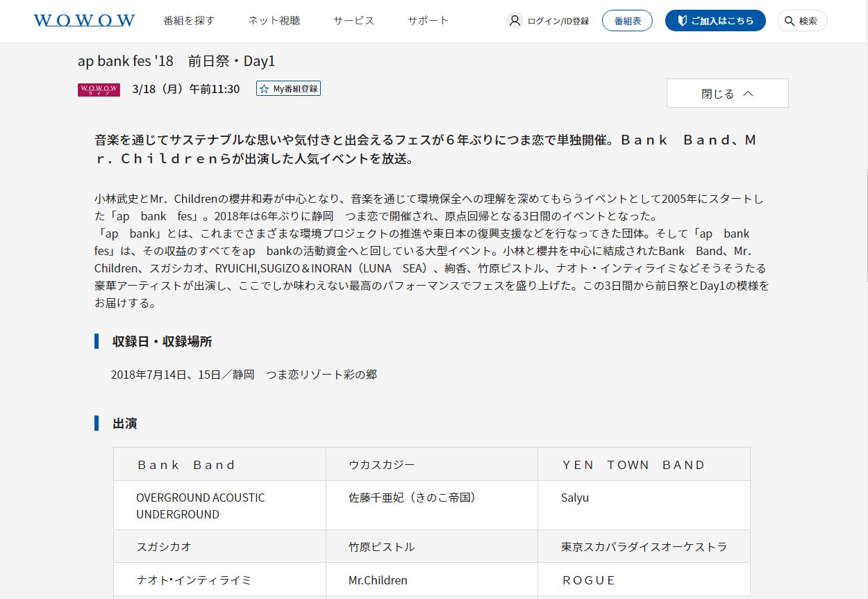868x599 pixels.
Task: Register program with My番組登録 button
Action: tap(288, 89)
